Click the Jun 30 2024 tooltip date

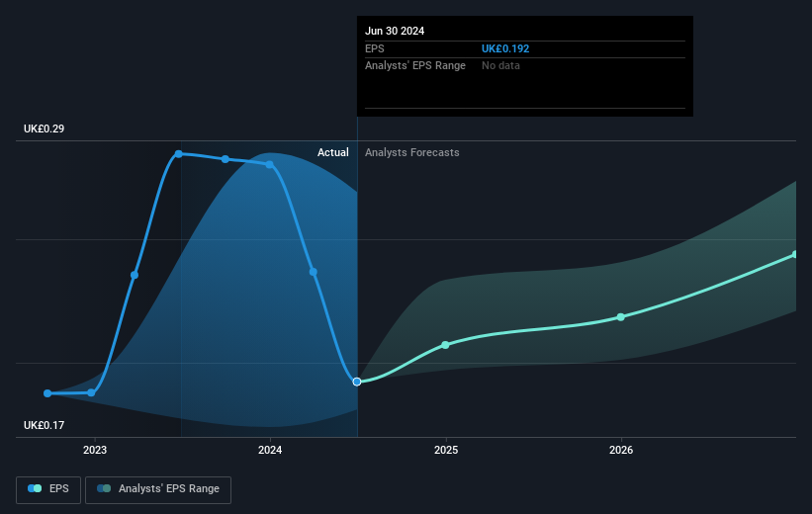395,31
